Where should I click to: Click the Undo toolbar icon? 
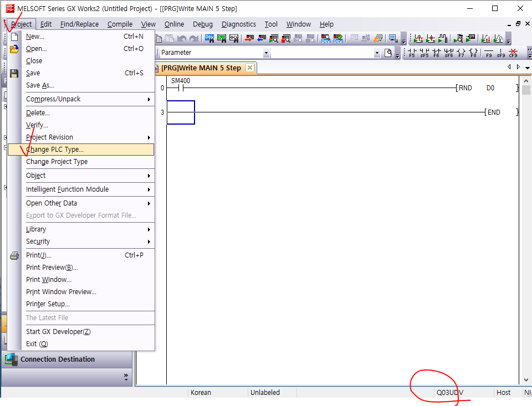click(182, 38)
